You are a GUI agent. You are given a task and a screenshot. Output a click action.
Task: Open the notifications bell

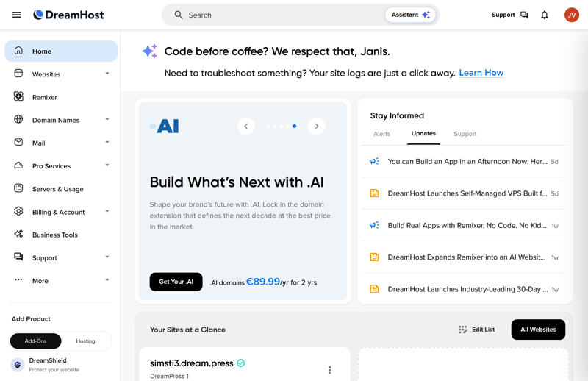[544, 15]
